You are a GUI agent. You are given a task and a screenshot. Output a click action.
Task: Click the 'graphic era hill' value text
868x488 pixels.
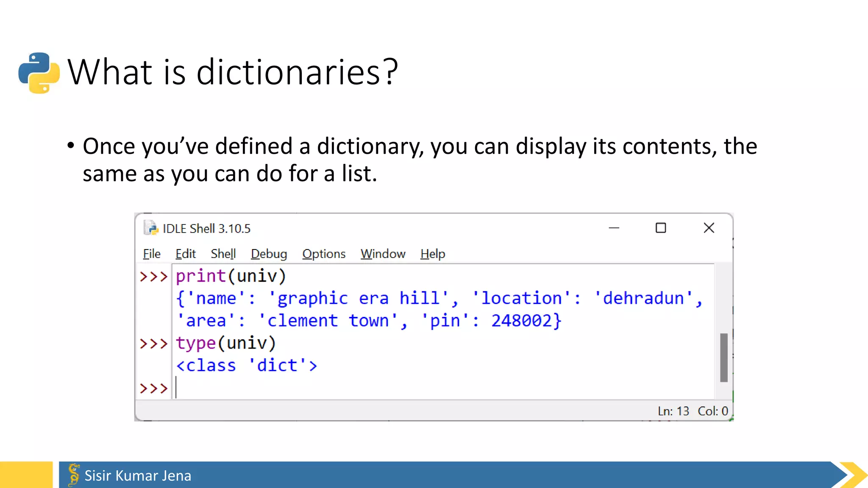pyautogui.click(x=359, y=299)
